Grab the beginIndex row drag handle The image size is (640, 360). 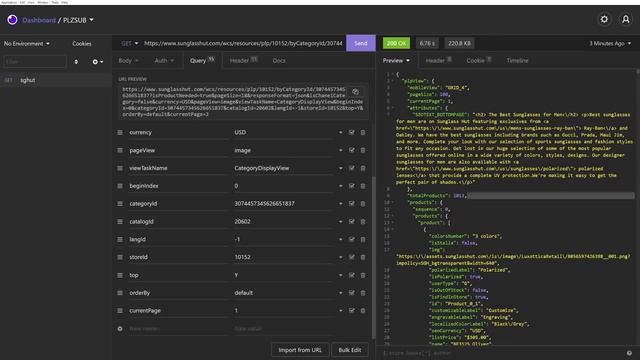[x=120, y=186]
